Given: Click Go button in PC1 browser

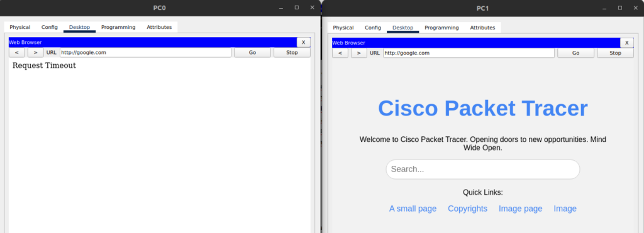Looking at the screenshot, I should pyautogui.click(x=576, y=53).
